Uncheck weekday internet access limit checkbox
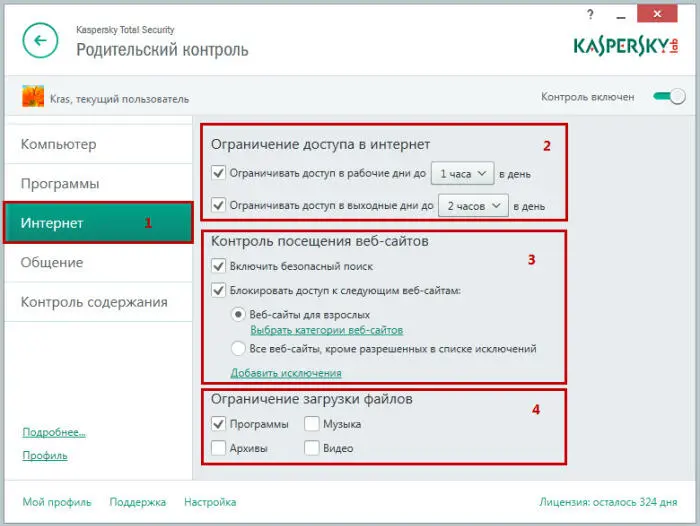The image size is (700, 526). (218, 173)
